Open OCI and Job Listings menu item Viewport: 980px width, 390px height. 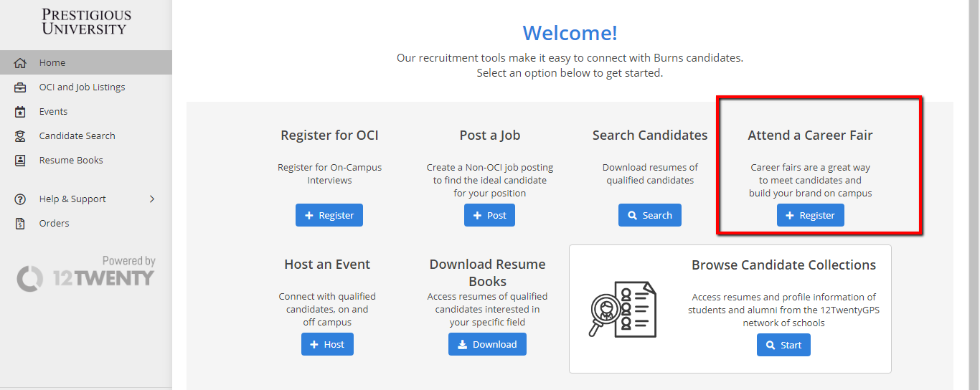(x=82, y=87)
